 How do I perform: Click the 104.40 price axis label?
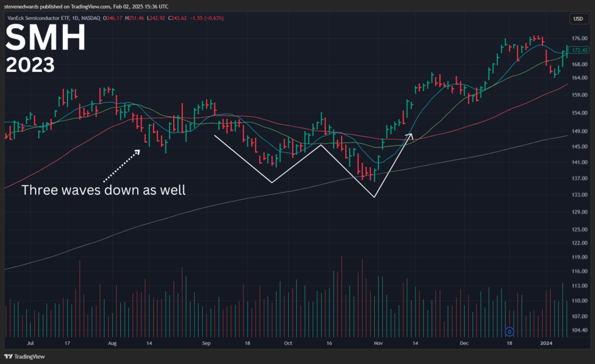pos(579,330)
